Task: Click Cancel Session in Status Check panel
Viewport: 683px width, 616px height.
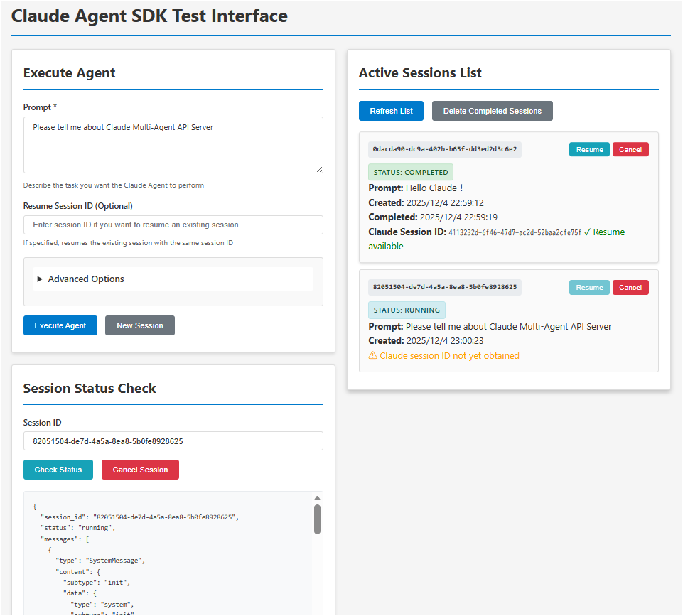Action: 139,469
